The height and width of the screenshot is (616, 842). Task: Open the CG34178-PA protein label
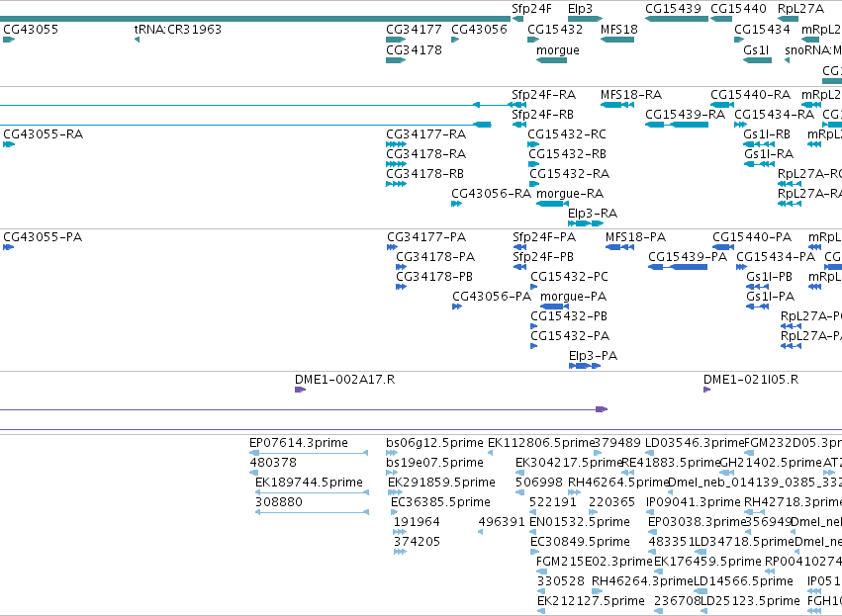pos(435,257)
